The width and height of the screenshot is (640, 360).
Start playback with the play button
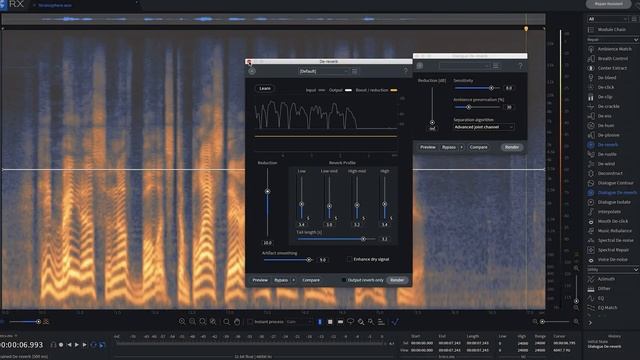pyautogui.click(x=77, y=345)
